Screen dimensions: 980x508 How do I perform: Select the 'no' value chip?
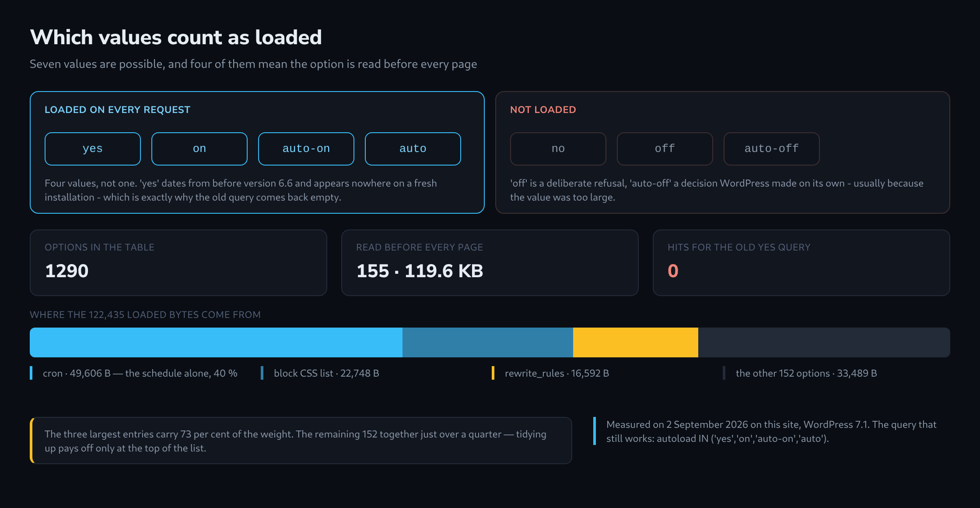click(558, 149)
